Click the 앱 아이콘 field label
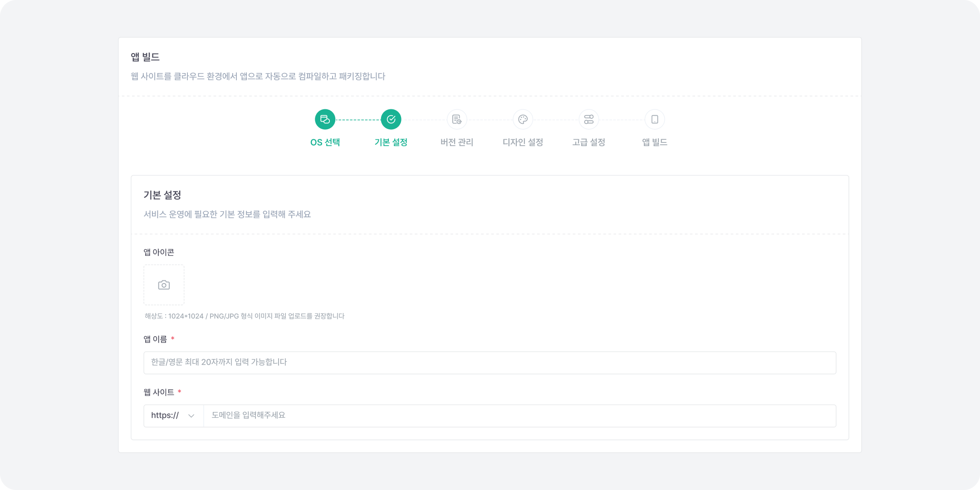Image resolution: width=980 pixels, height=490 pixels. tap(159, 252)
